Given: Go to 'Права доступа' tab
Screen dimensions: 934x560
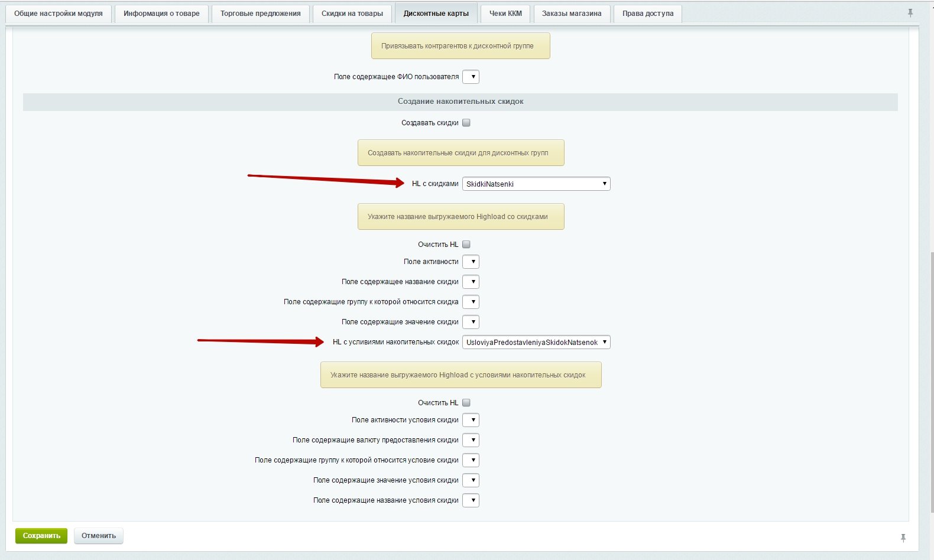Looking at the screenshot, I should (647, 14).
